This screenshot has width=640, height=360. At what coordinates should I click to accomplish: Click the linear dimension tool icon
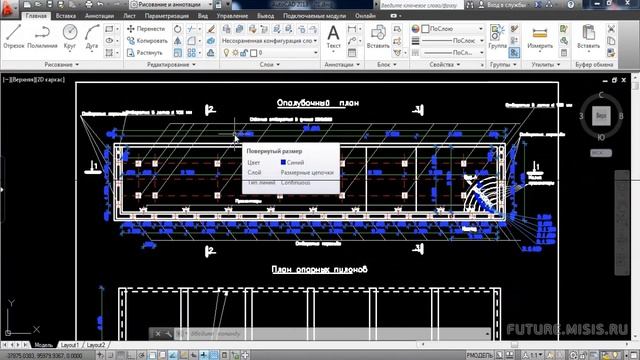[351, 29]
